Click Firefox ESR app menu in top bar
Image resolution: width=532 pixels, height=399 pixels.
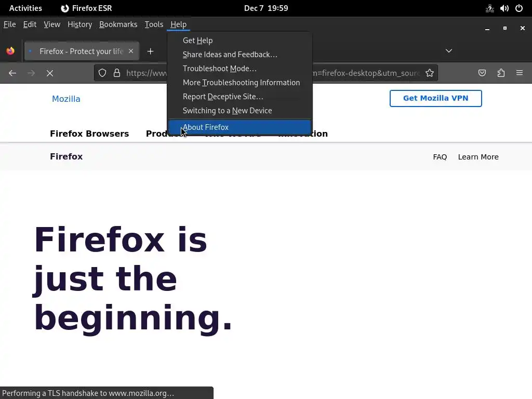87,8
